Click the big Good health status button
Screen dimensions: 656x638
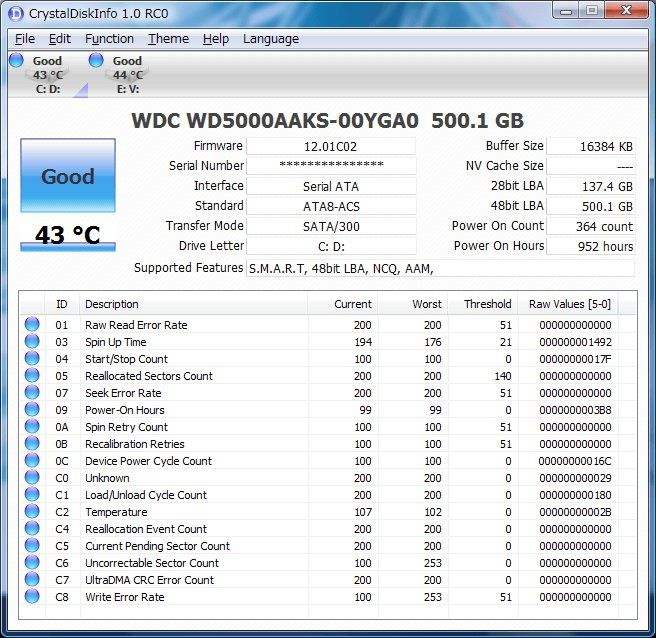click(x=68, y=176)
